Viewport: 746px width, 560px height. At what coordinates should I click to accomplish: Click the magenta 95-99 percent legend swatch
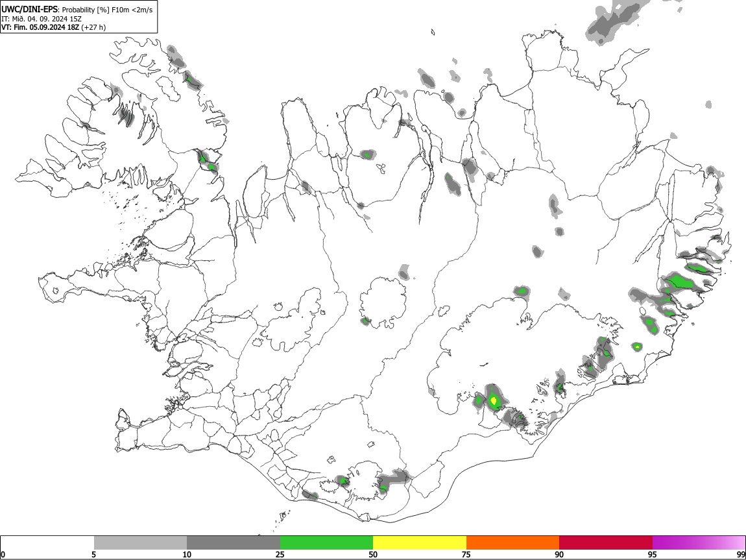pos(699,543)
